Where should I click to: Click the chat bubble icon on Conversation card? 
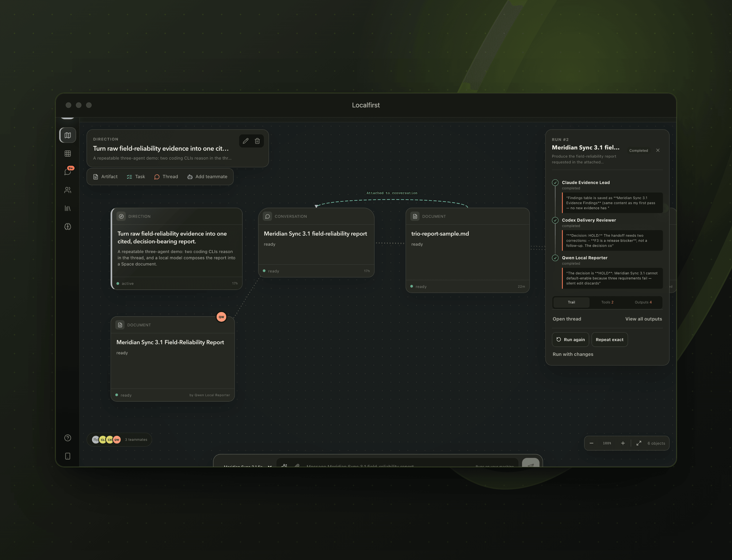267,216
